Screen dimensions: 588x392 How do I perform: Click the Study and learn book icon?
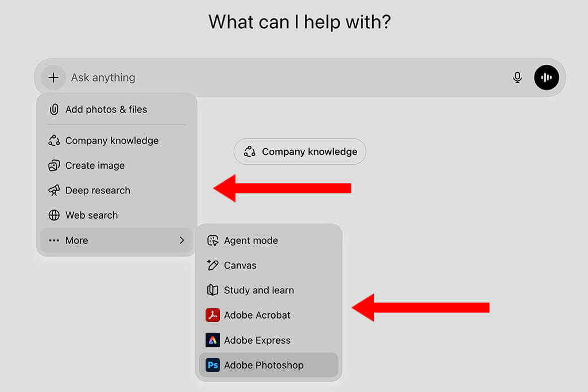212,290
